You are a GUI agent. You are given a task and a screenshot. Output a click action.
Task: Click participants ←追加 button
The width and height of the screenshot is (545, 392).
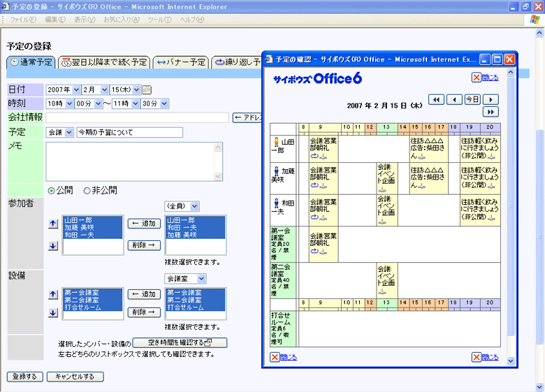pos(144,224)
